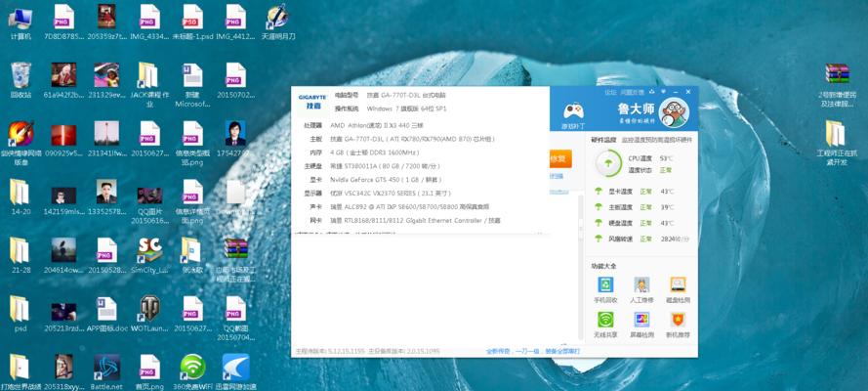Open the psd folder on desktop

(x=21, y=314)
